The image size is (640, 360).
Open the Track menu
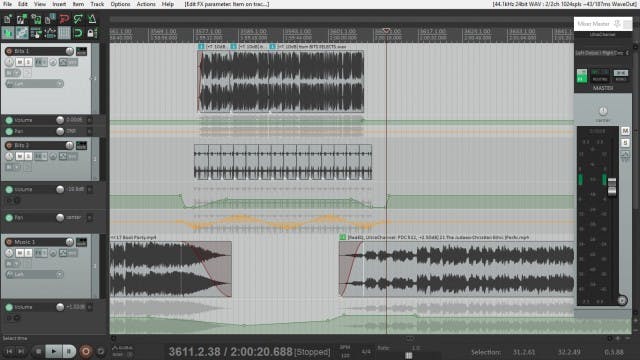pos(97,4)
